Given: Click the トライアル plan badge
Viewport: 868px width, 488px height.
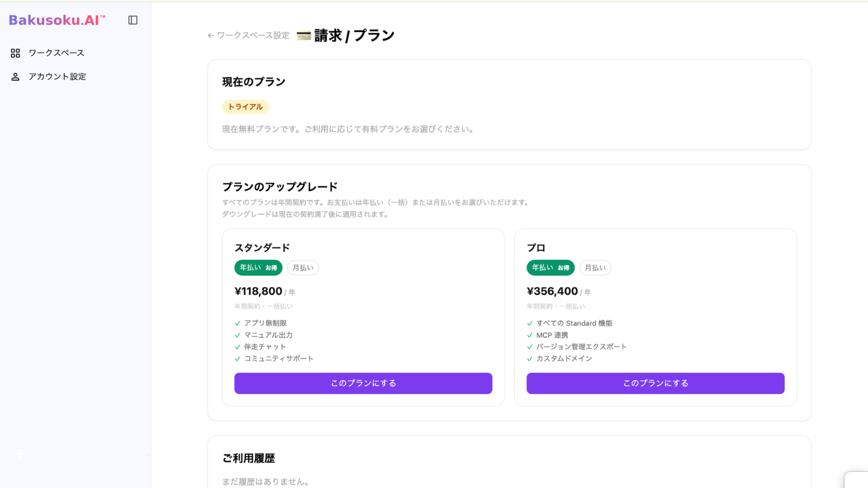Looking at the screenshot, I should pos(245,107).
